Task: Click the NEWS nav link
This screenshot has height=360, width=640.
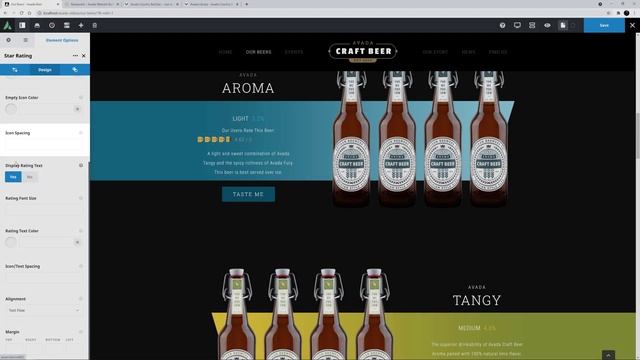Action: pyautogui.click(x=469, y=52)
